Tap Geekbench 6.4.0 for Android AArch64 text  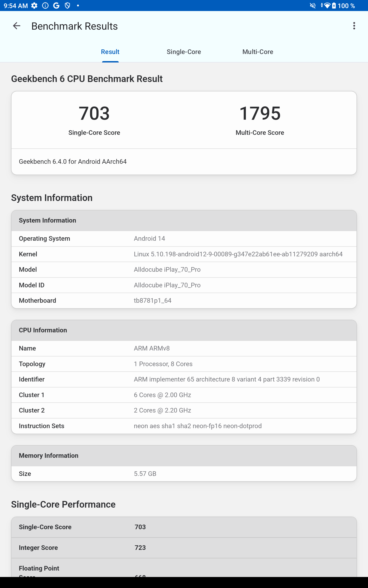(x=73, y=161)
